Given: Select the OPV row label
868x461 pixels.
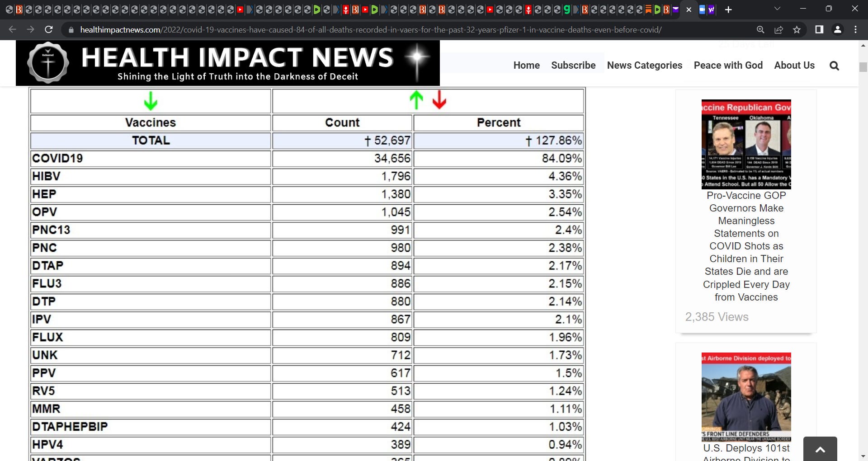Looking at the screenshot, I should click(x=45, y=212).
